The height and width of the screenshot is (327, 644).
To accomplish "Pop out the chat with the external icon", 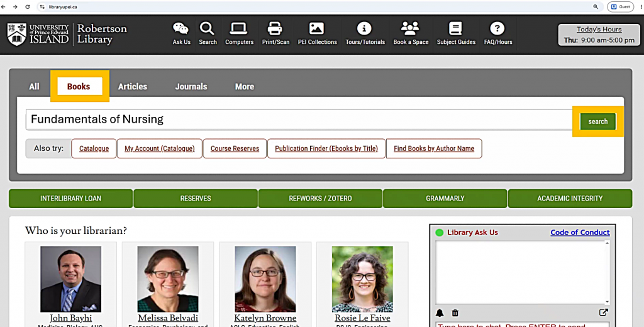I will tap(603, 312).
